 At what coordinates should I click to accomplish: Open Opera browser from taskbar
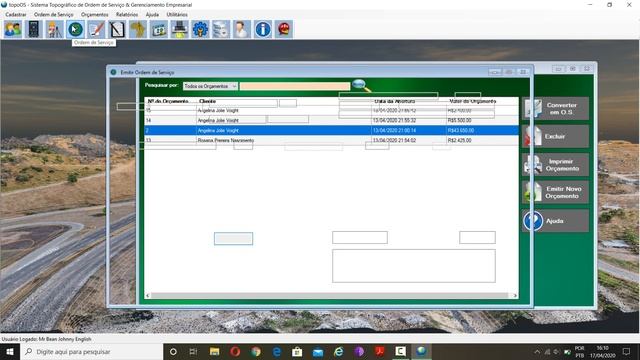(x=235, y=351)
